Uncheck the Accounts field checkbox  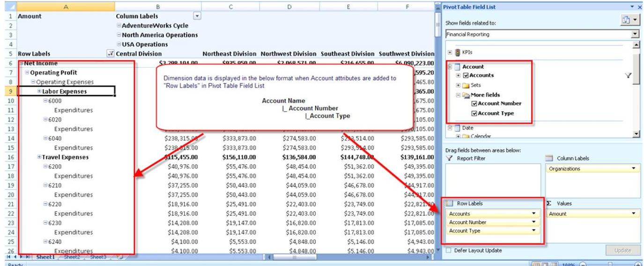click(x=466, y=76)
